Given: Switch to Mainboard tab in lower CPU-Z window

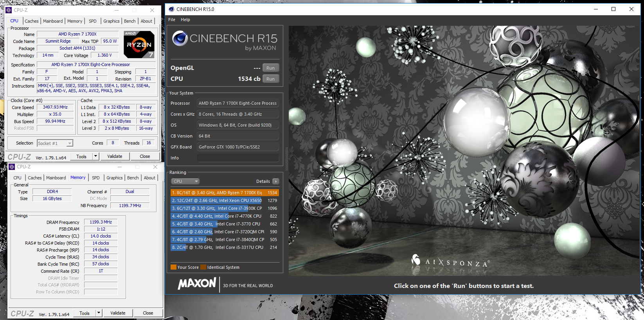Looking at the screenshot, I should 56,178.
